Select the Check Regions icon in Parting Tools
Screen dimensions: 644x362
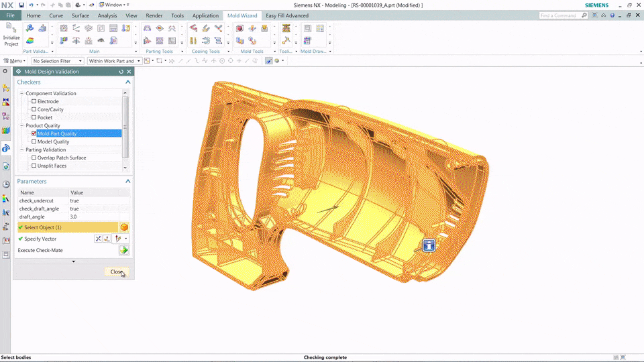click(147, 28)
